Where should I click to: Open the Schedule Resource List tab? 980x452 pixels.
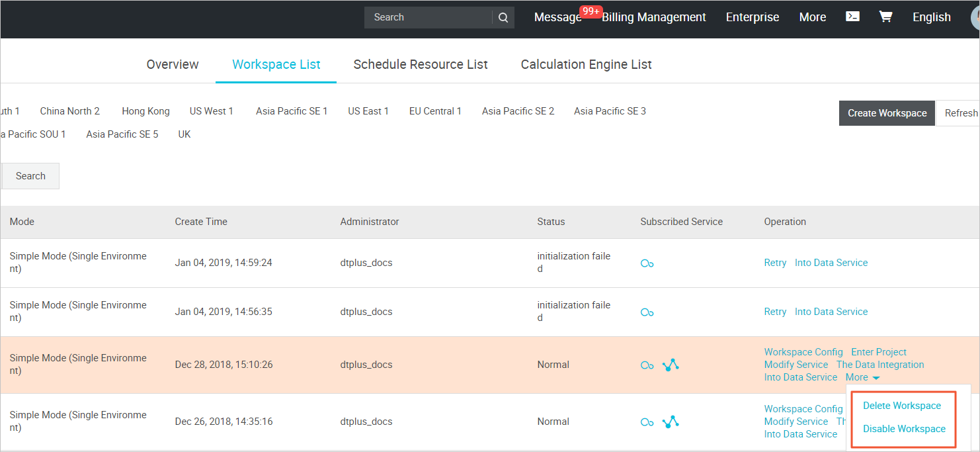coord(421,64)
